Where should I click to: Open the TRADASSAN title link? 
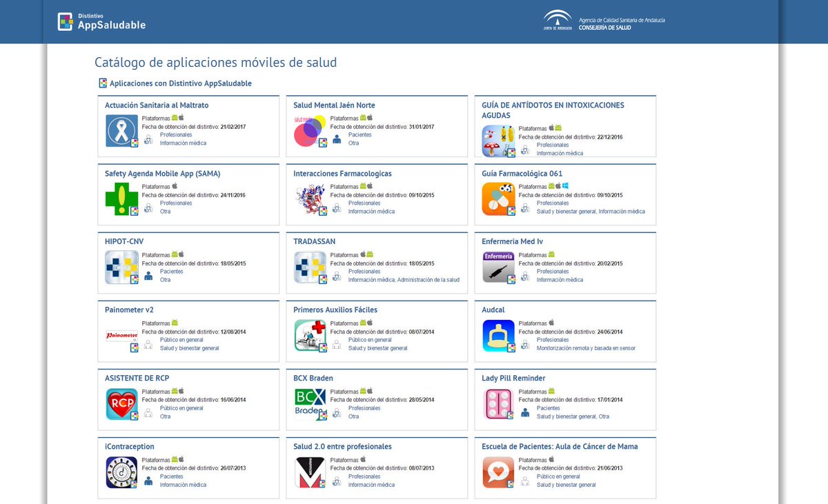[x=313, y=242]
